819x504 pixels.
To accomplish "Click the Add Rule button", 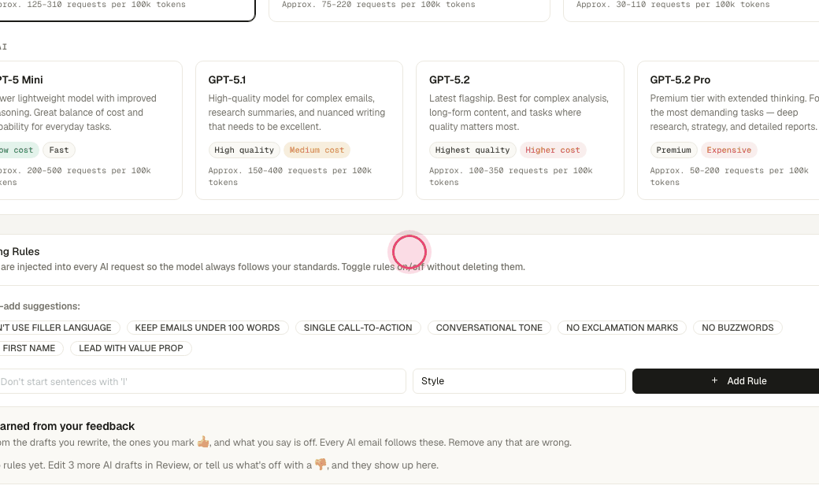I will coord(725,381).
